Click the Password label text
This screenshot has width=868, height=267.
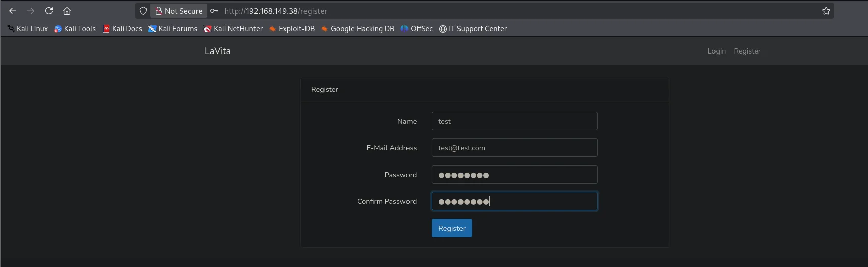(x=400, y=175)
